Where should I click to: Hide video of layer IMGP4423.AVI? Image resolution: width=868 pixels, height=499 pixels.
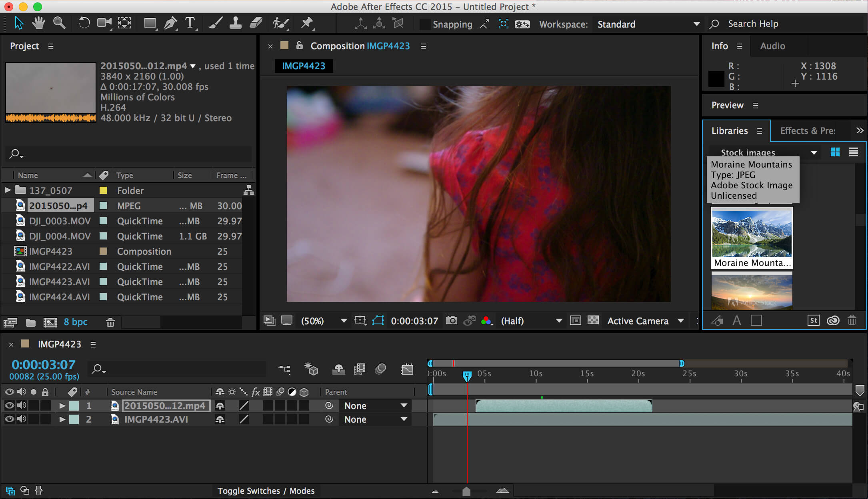coord(9,419)
